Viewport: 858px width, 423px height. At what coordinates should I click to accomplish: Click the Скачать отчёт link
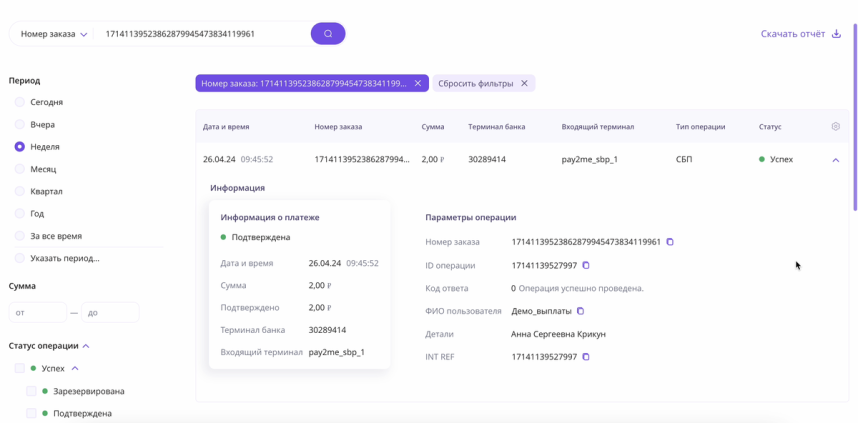tap(792, 34)
